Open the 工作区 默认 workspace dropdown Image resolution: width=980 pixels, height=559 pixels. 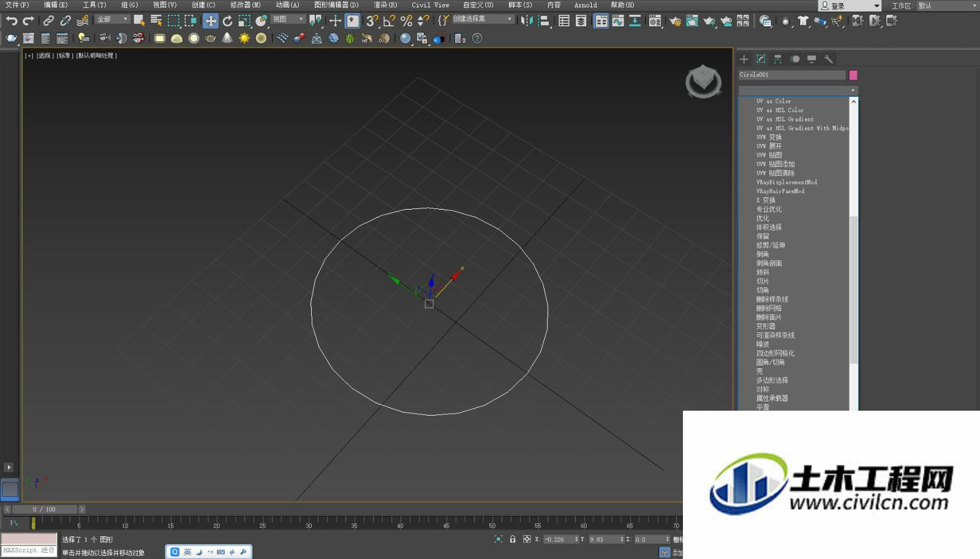[947, 6]
